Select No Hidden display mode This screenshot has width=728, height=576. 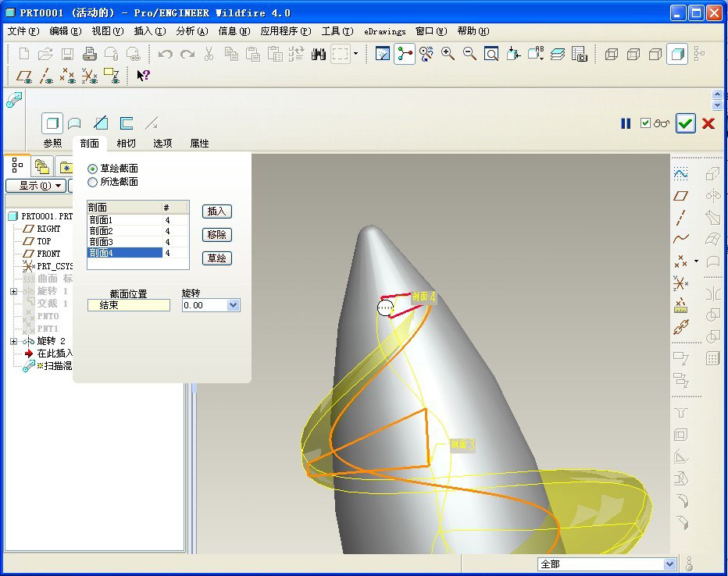(655, 55)
